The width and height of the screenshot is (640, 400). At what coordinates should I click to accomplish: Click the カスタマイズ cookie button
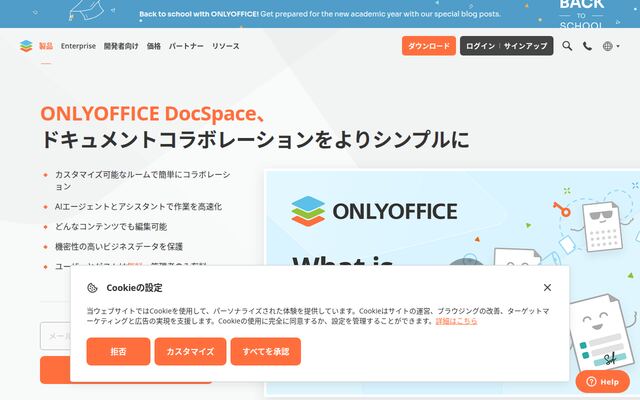point(190,351)
